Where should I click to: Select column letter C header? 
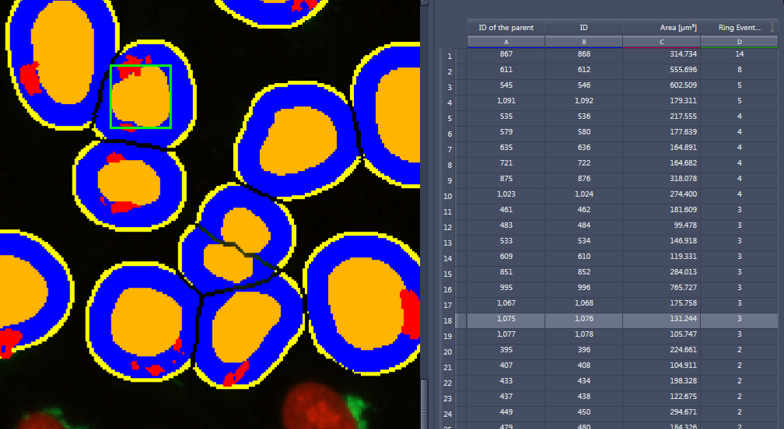pyautogui.click(x=661, y=41)
